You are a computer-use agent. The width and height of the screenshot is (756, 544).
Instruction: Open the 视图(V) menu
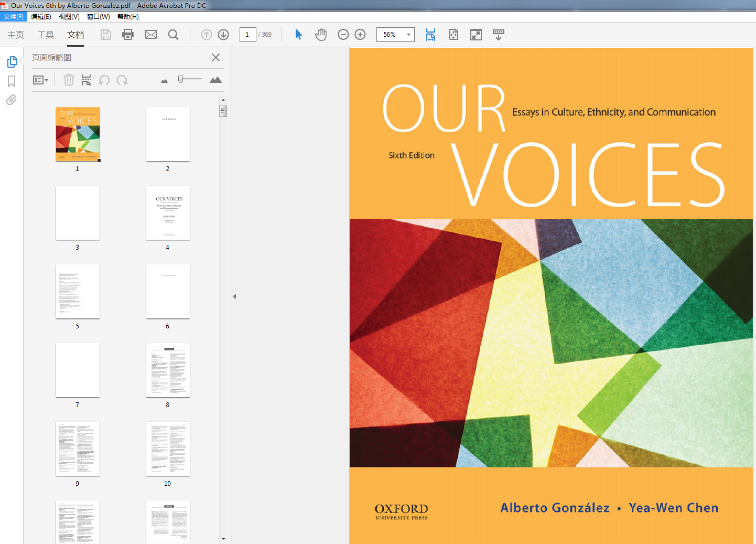coord(69,17)
